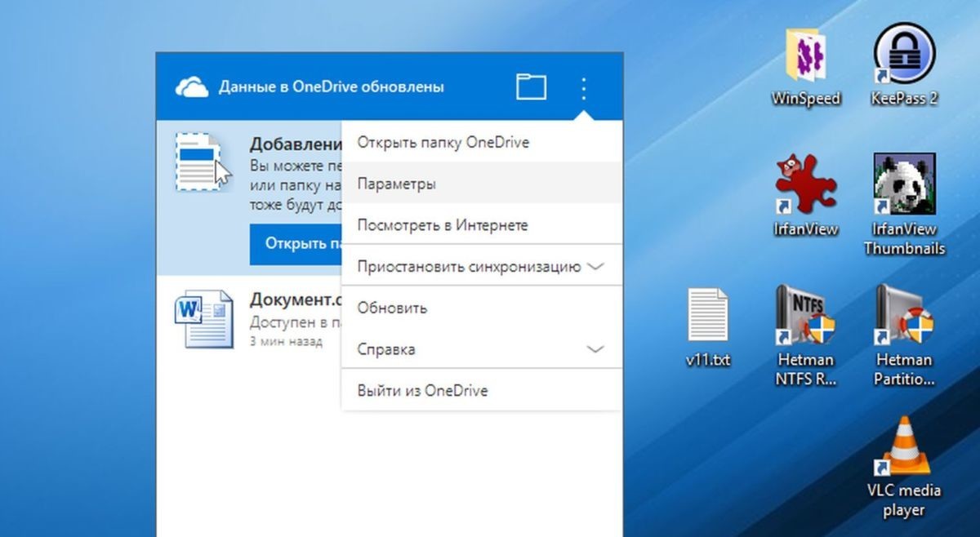Image resolution: width=980 pixels, height=537 pixels.
Task: Open 'Параметры' in the OneDrive menu
Action: pyautogui.click(x=482, y=184)
